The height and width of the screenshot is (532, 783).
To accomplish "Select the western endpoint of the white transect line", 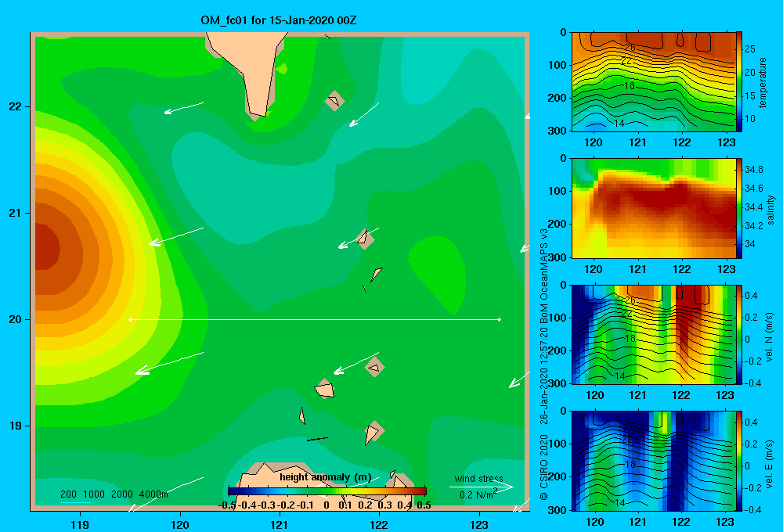I will (x=130, y=319).
